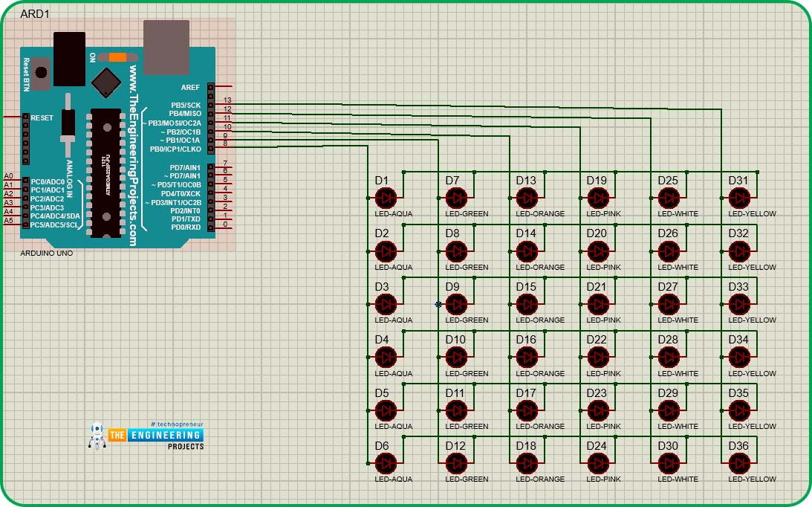The height and width of the screenshot is (507, 812).
Task: Click the D25 LED-WHITE diode
Action: point(669,198)
